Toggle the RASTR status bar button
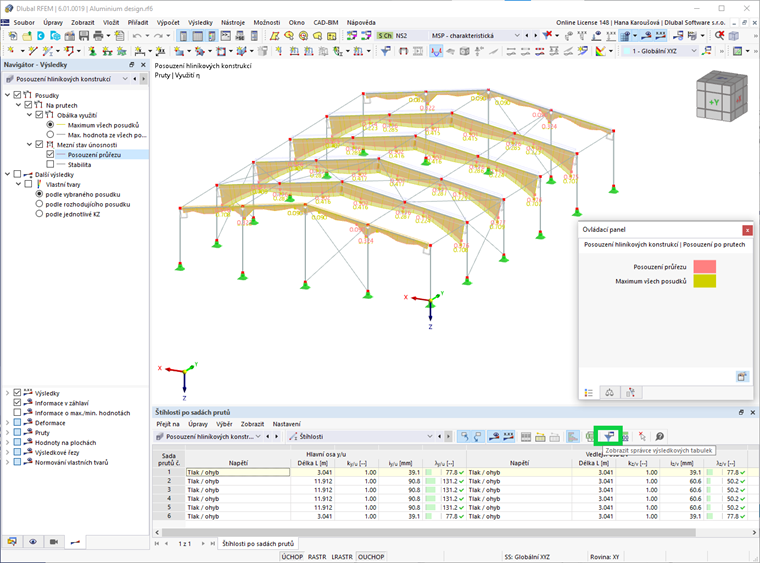Viewport: 760px width, 563px height. (x=317, y=557)
